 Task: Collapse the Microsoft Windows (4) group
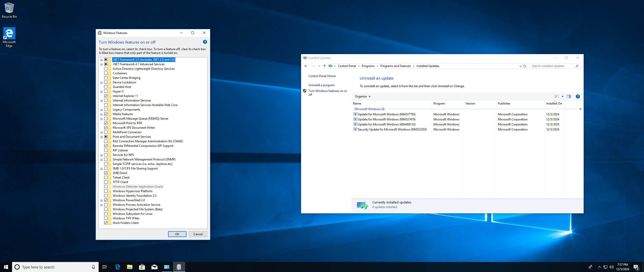pos(580,109)
